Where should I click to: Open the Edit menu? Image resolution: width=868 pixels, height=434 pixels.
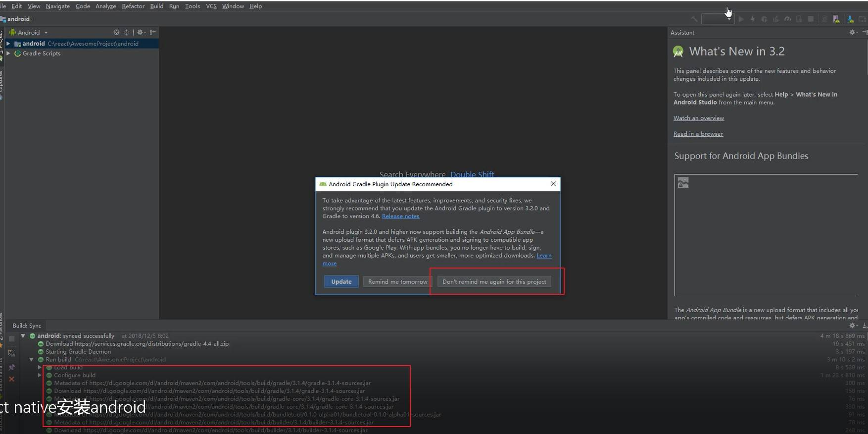coord(17,6)
